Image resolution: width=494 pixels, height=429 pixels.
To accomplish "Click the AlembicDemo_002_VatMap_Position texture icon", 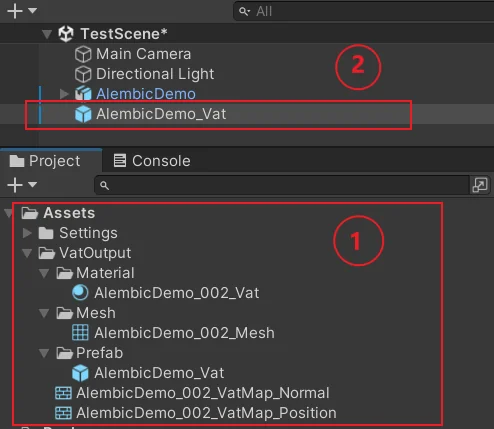I will tap(63, 413).
